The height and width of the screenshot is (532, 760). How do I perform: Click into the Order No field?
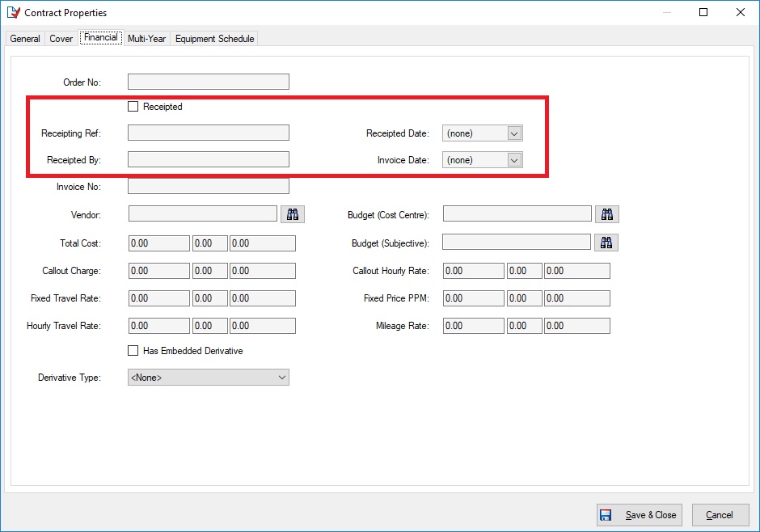coord(208,82)
